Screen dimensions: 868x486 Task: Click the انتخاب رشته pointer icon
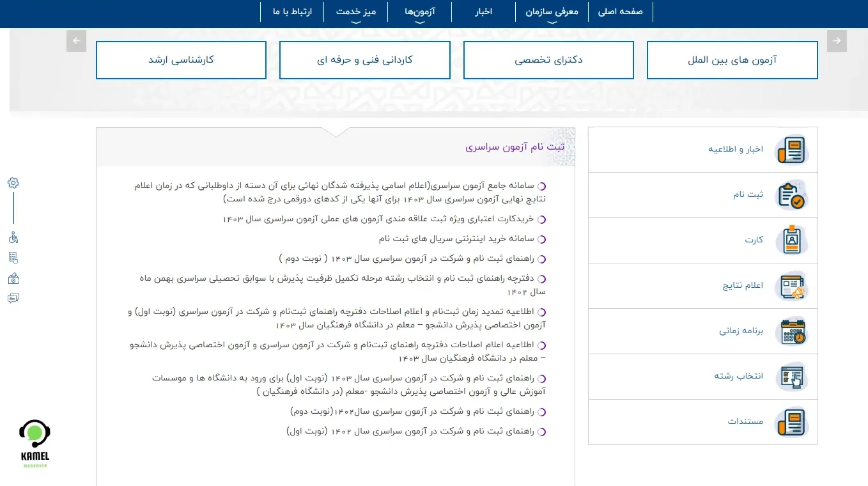coord(791,377)
